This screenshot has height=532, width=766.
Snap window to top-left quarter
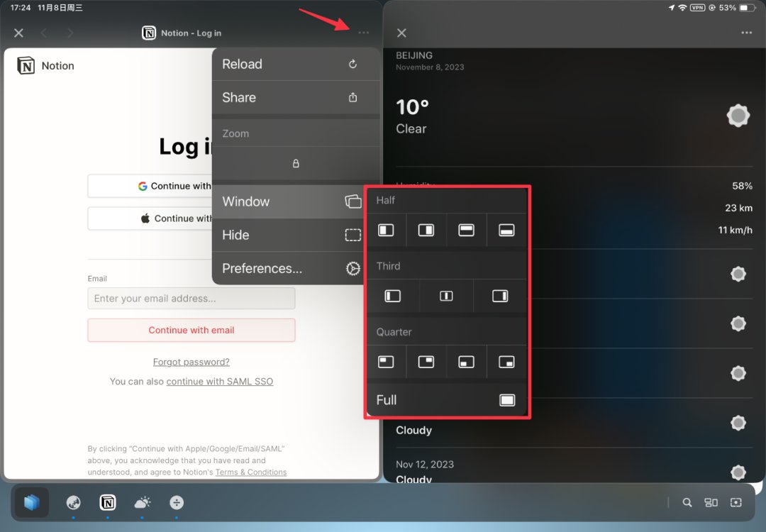point(386,362)
